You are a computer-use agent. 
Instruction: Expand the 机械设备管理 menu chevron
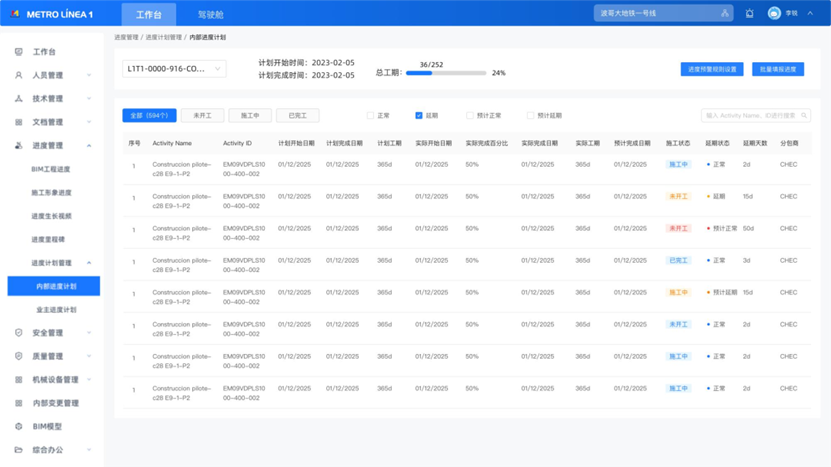(89, 380)
